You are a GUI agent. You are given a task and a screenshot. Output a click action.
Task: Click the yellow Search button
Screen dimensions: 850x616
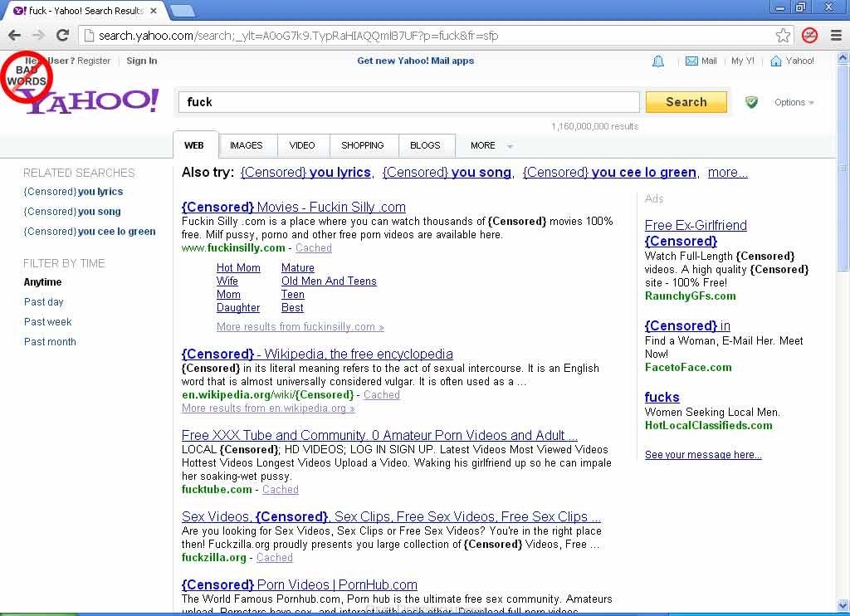click(686, 102)
